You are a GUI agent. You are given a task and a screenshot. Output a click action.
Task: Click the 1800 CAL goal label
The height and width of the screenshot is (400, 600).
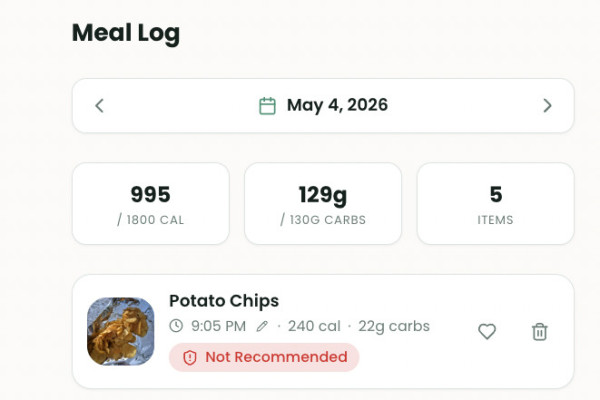click(x=155, y=220)
